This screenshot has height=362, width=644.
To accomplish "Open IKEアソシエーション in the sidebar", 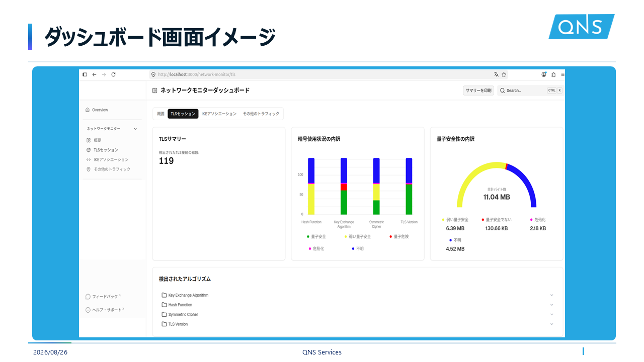I will pyautogui.click(x=111, y=159).
